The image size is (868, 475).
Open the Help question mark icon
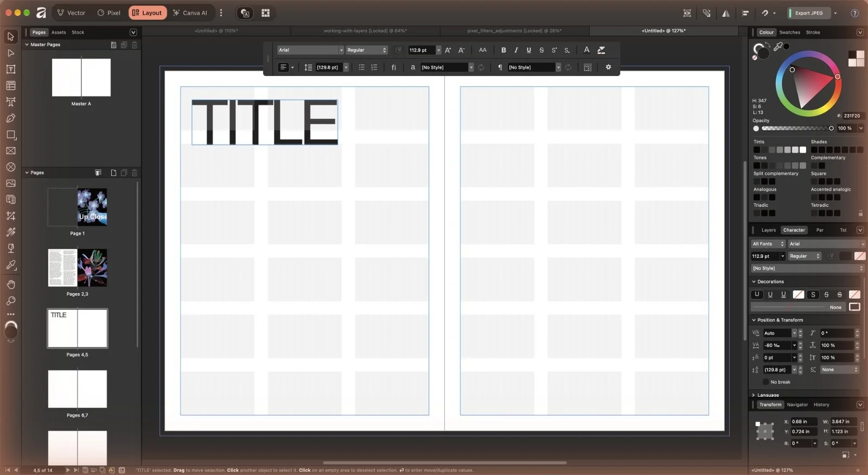854,13
